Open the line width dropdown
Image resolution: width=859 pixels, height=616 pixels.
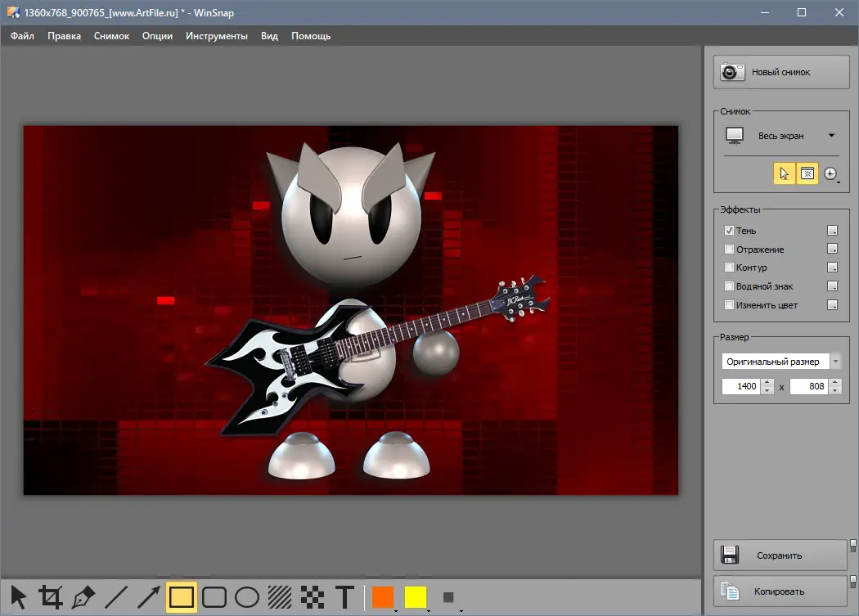click(449, 598)
